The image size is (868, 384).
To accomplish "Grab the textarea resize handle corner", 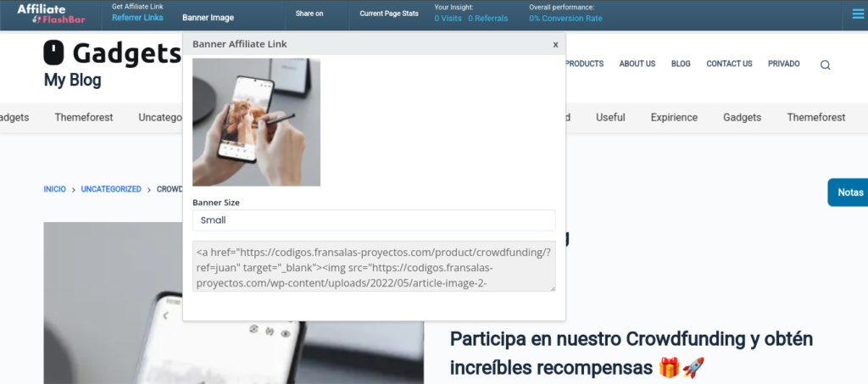I will 552,287.
